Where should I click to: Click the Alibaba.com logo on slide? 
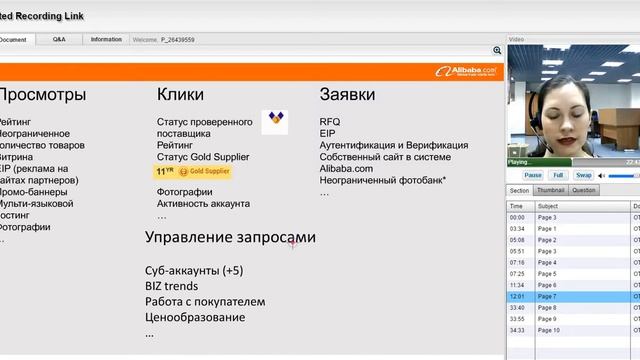point(466,71)
